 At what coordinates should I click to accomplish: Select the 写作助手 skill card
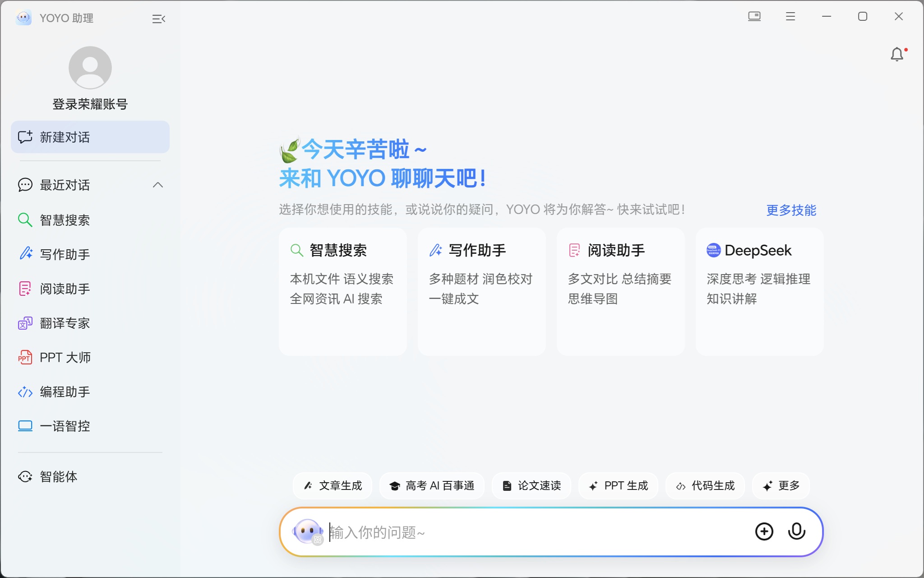tap(482, 291)
